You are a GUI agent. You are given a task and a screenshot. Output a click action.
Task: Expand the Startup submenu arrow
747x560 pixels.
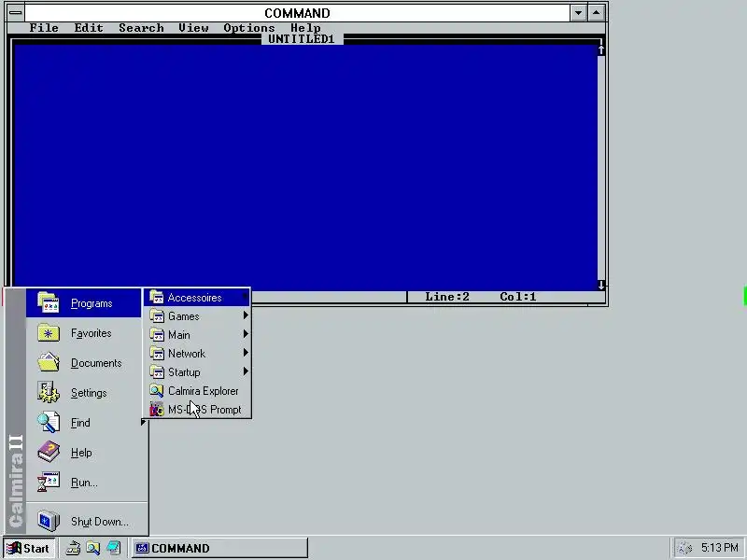246,371
